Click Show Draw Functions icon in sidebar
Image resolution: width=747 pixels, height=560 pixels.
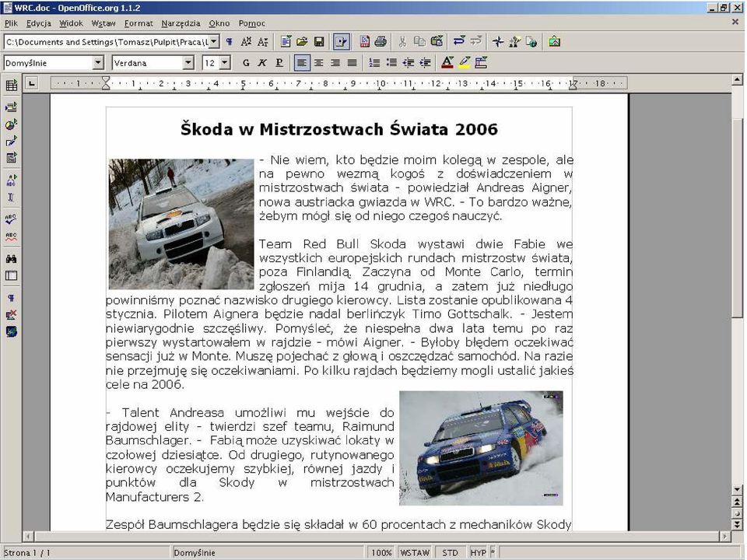[x=12, y=141]
